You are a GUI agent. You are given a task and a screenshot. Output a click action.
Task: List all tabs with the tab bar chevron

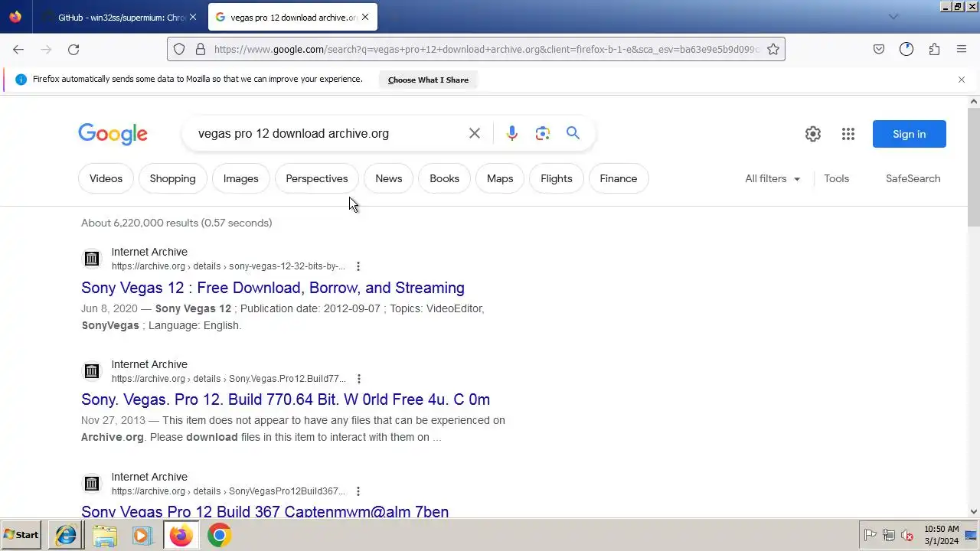pos(893,17)
